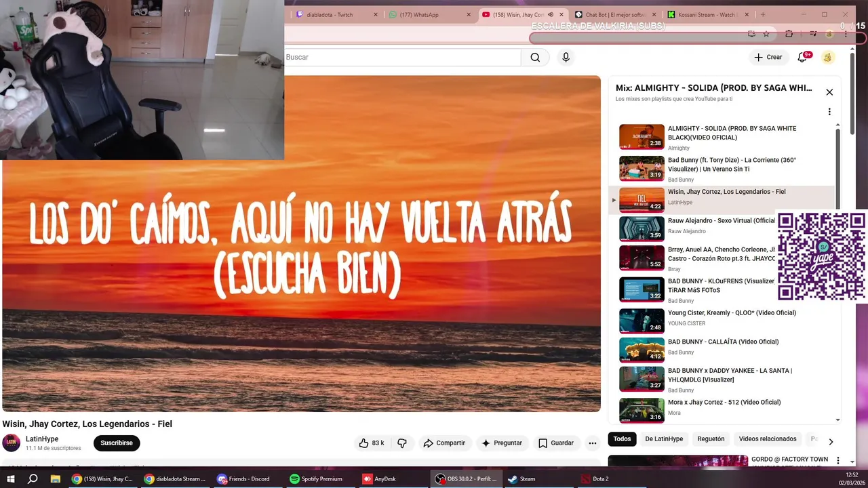This screenshot has height=488, width=868.
Task: Open the LatinHype channel name link
Action: (42, 439)
